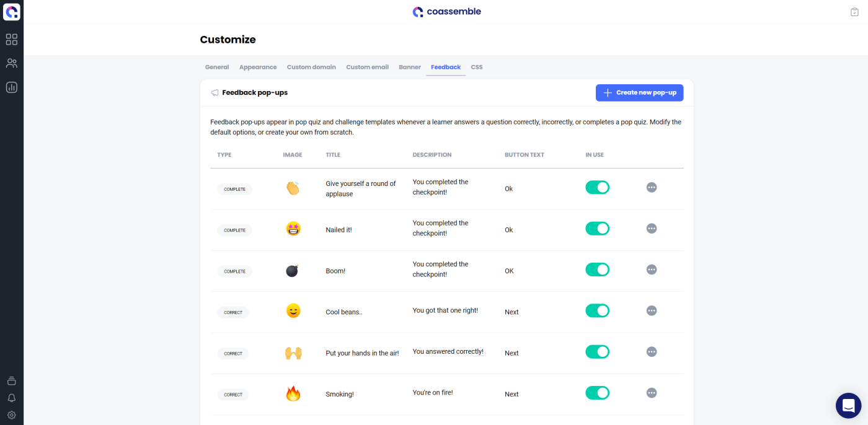Screen dimensions: 868x425
Task: Switch to the Appearance tab
Action: click(258, 67)
